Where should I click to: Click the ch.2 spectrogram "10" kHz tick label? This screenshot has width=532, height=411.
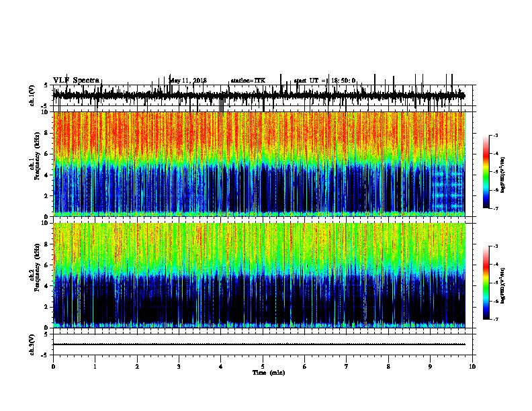pyautogui.click(x=44, y=223)
